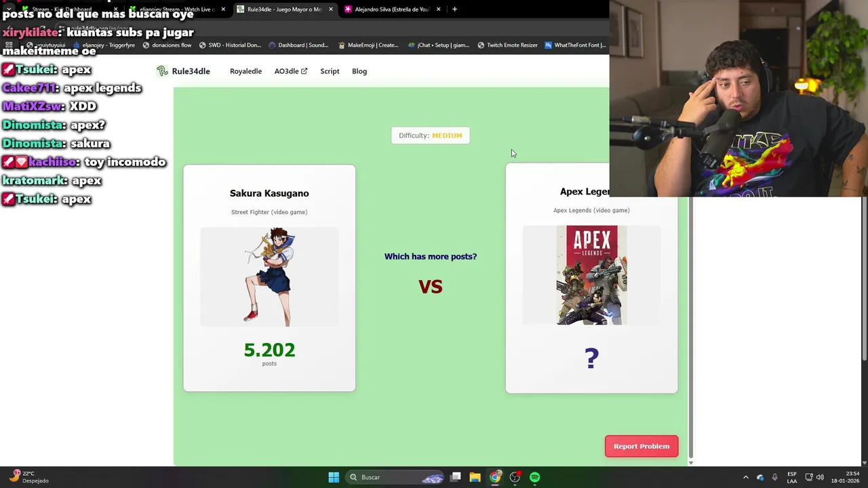The image size is (868, 488).
Task: Open the donaciones flow bookmark
Action: tap(167, 45)
